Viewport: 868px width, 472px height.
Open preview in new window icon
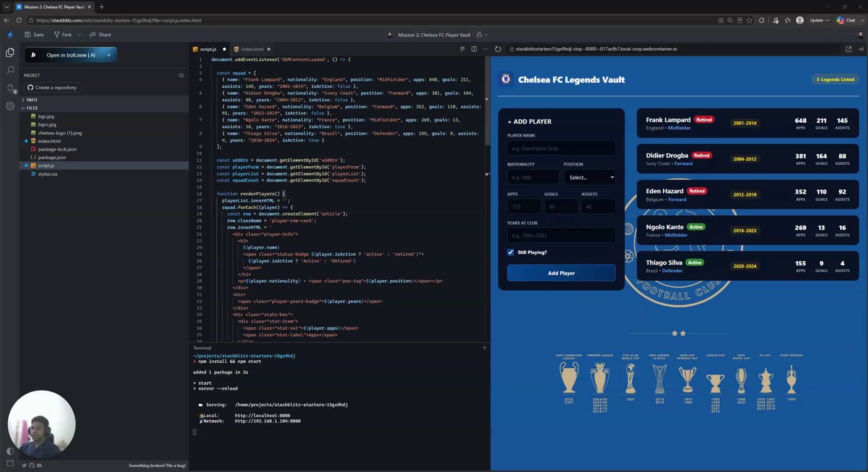pos(848,49)
